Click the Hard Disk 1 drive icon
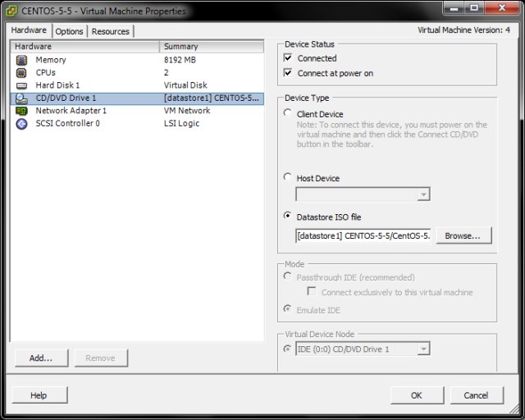The height and width of the screenshot is (420, 525). (22, 86)
